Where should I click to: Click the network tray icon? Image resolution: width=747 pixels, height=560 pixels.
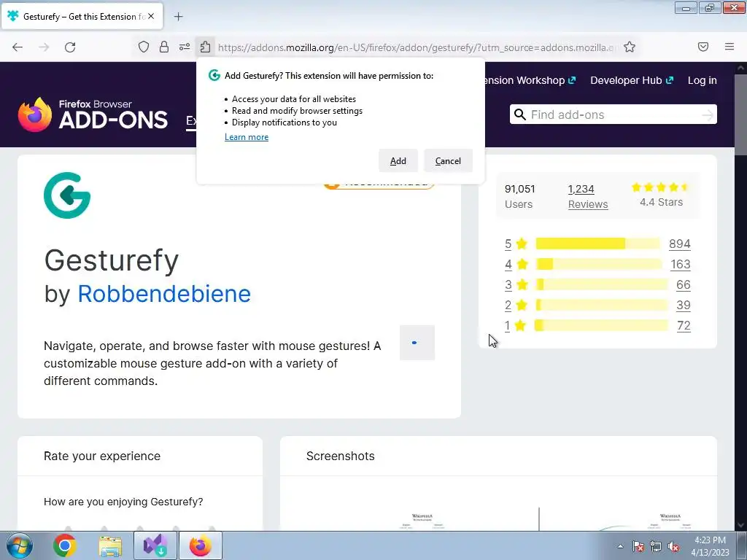(x=656, y=546)
